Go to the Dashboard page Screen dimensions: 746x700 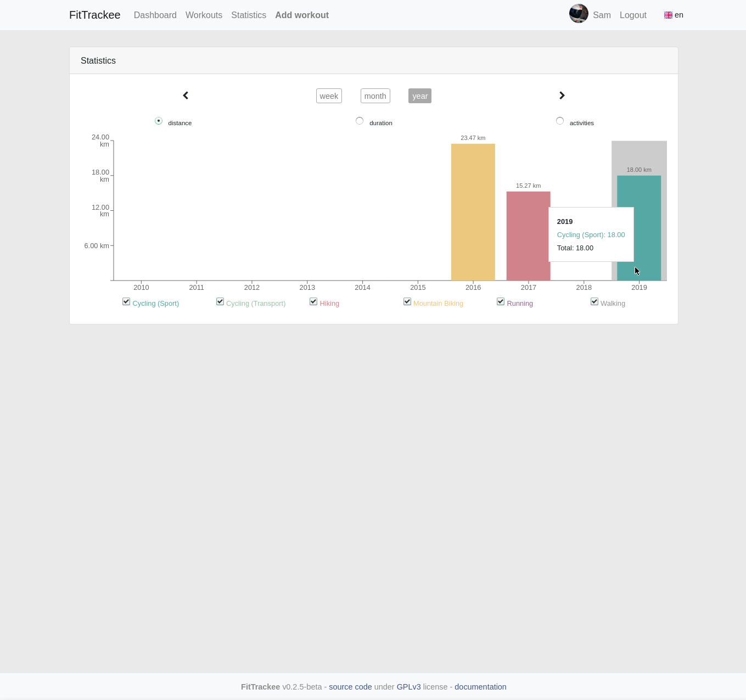pos(155,15)
